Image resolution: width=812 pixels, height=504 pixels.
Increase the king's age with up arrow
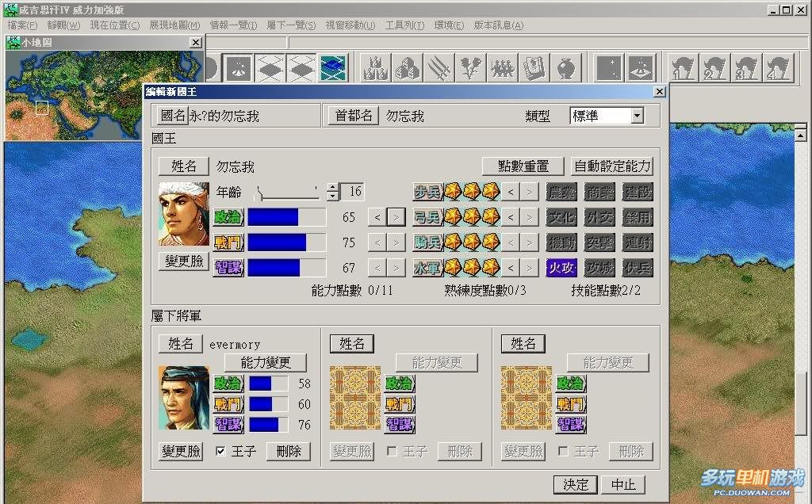tap(333, 187)
